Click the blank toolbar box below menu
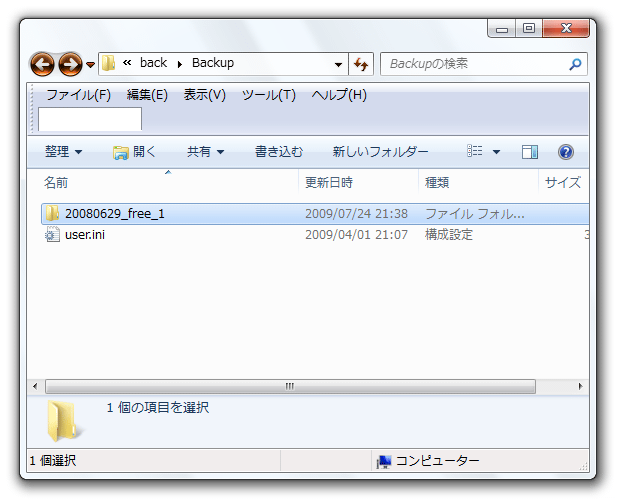Viewport: 618px width, 502px height. coord(90,119)
